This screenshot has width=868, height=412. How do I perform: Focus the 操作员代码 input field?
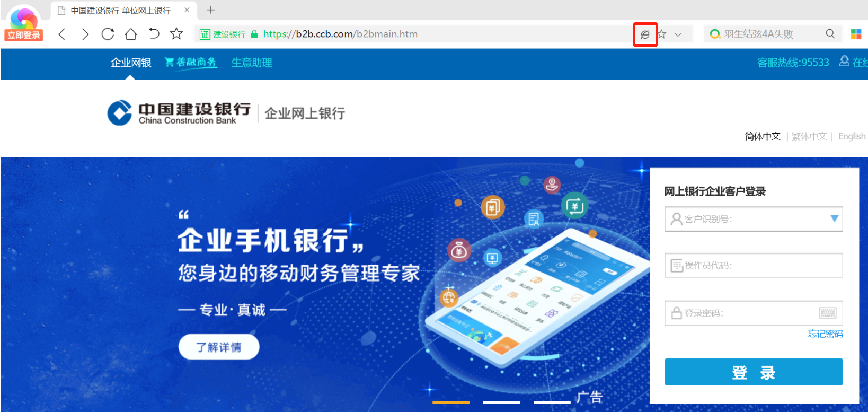[754, 265]
